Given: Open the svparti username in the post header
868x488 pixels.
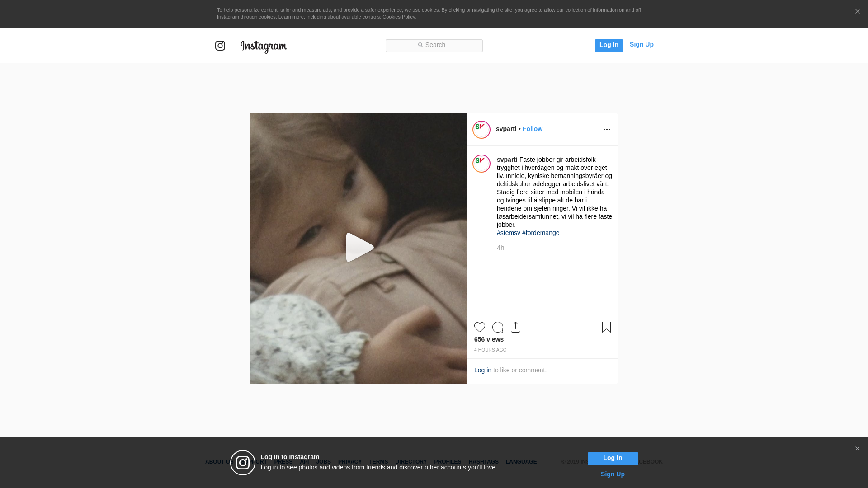Looking at the screenshot, I should point(506,129).
